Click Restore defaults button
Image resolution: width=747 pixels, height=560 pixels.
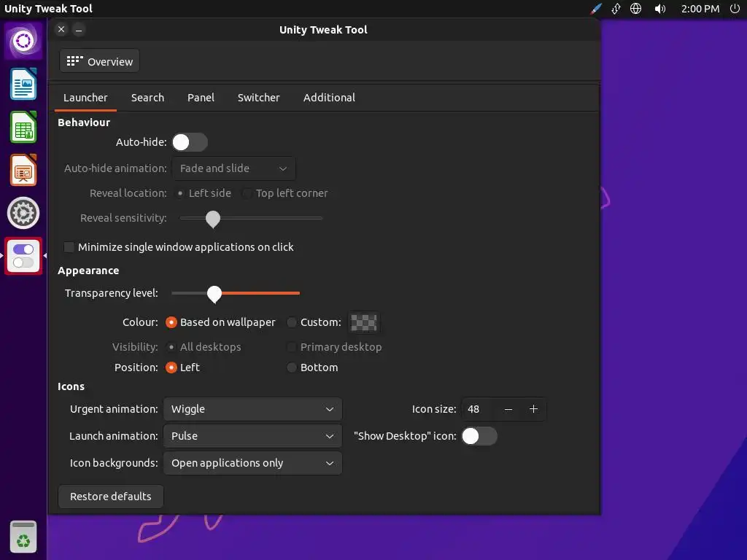point(111,496)
